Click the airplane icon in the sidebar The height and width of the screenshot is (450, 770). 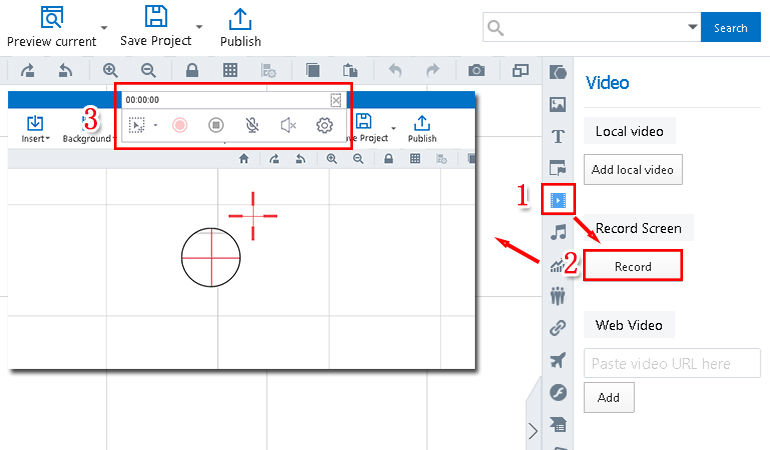[x=558, y=360]
